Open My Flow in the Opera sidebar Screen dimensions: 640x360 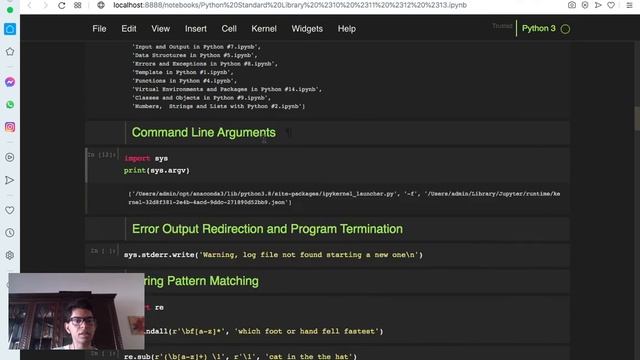tap(10, 180)
